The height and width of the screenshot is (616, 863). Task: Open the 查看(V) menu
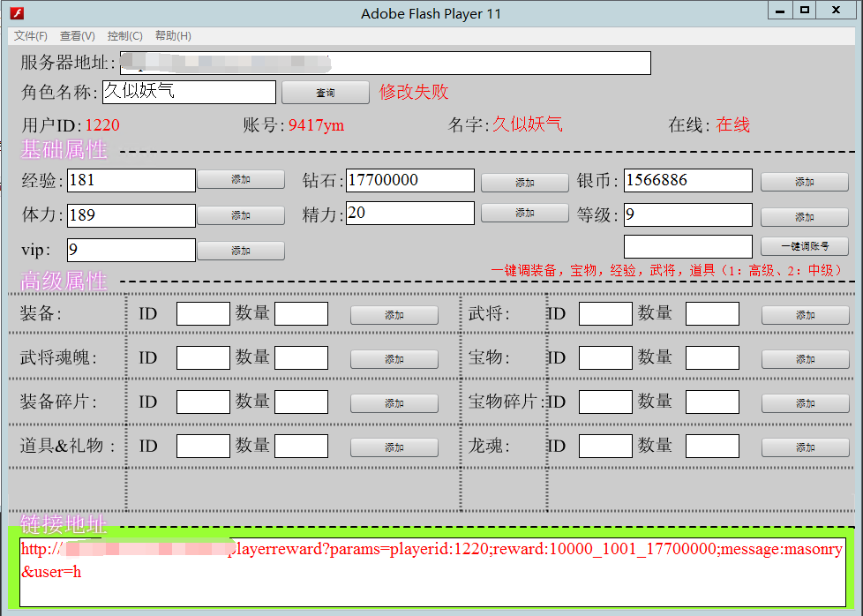coord(78,36)
